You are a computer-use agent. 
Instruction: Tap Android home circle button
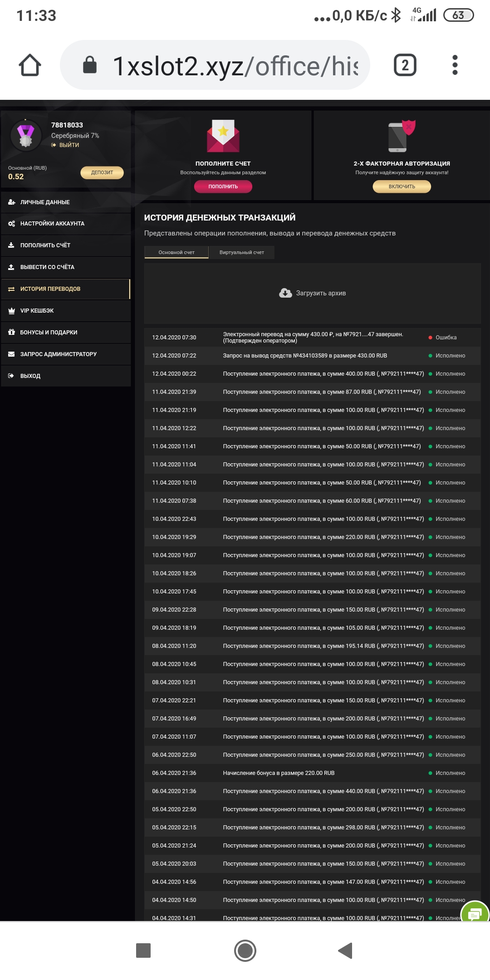point(245,951)
